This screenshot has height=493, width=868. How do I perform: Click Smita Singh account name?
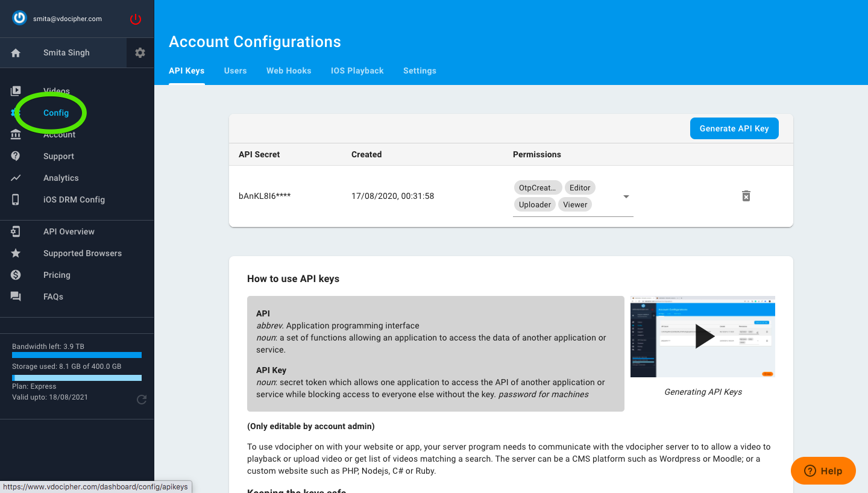click(66, 52)
